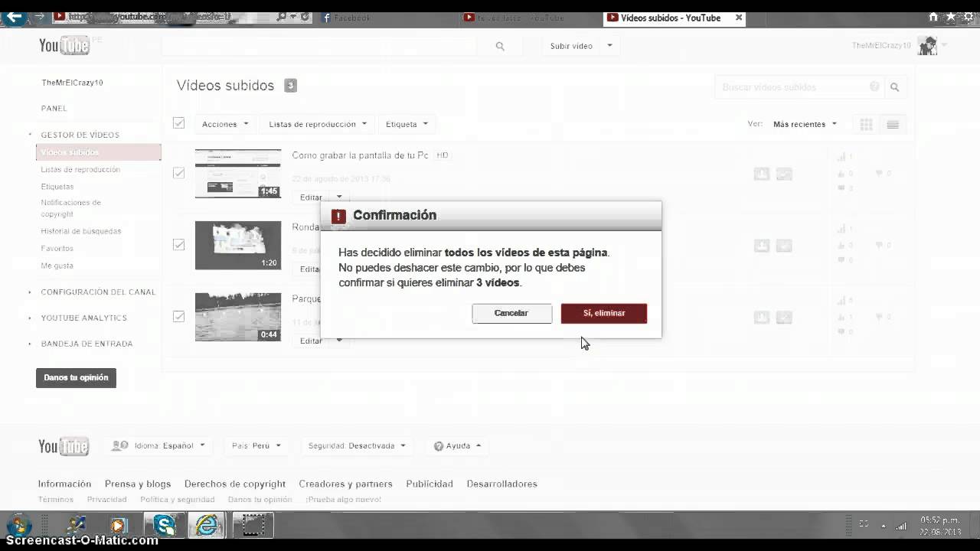
Task: Click the Subir vídeo button
Action: (571, 46)
